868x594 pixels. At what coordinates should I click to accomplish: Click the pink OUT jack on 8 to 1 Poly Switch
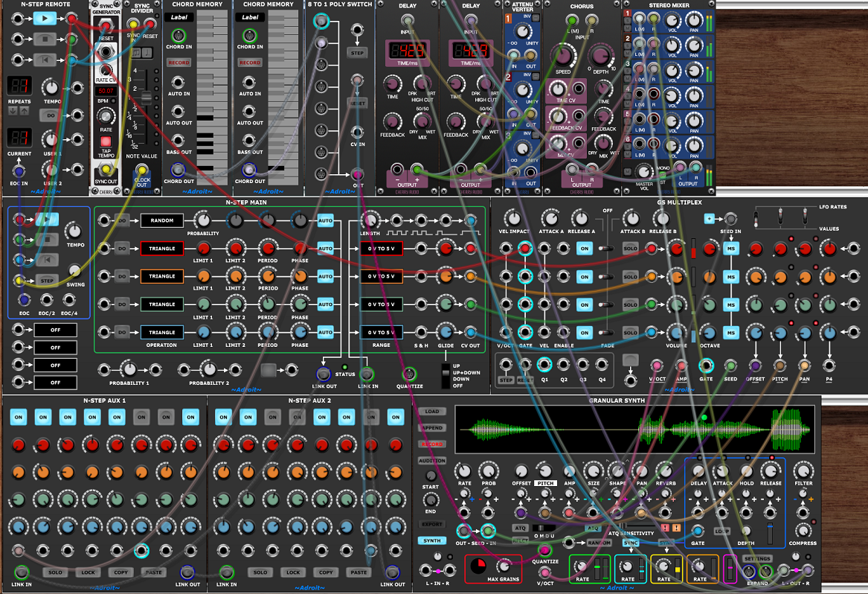point(358,174)
